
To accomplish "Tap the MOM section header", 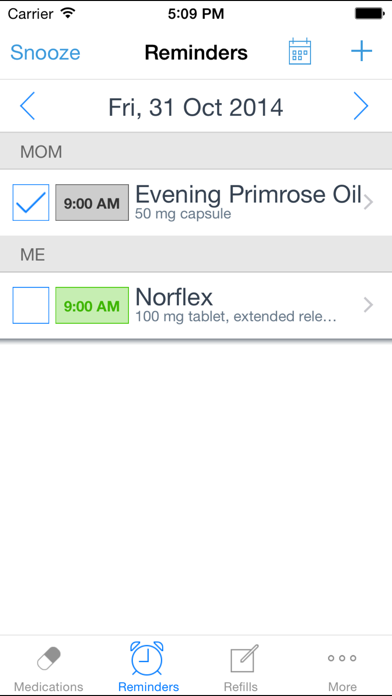I will pyautogui.click(x=196, y=152).
